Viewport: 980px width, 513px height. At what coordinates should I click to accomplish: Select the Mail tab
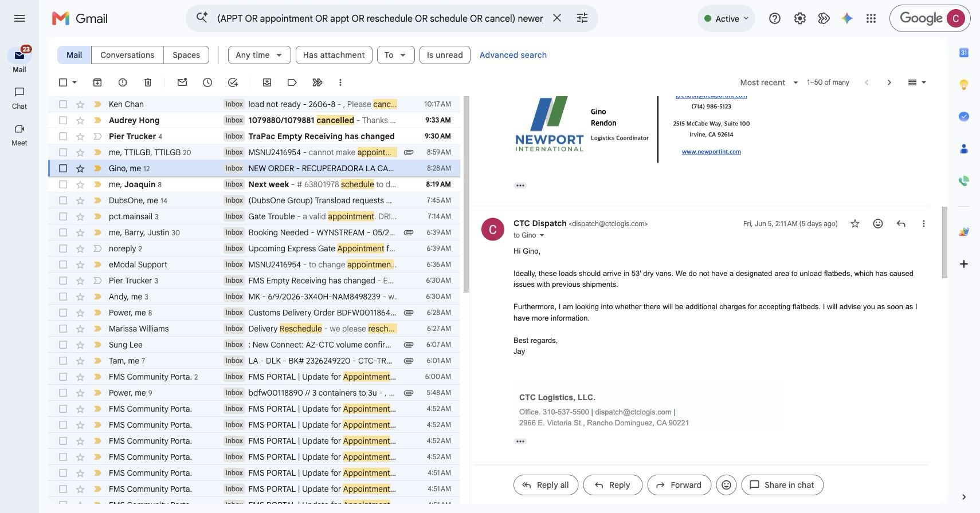[74, 55]
